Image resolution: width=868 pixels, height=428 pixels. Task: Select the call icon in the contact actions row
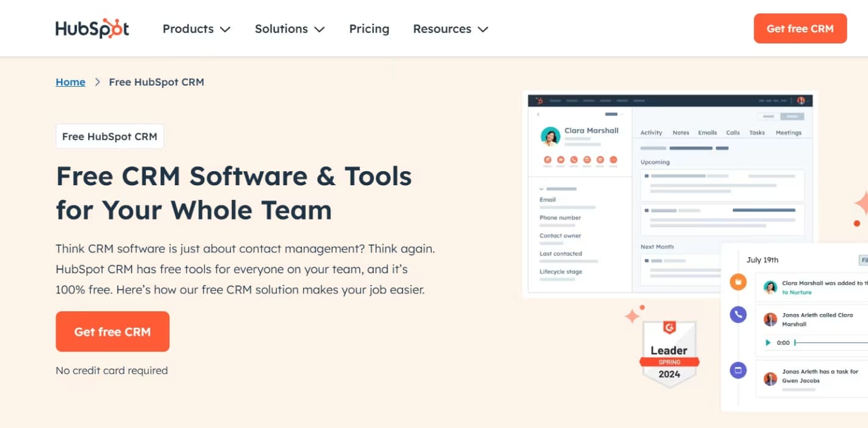575,160
